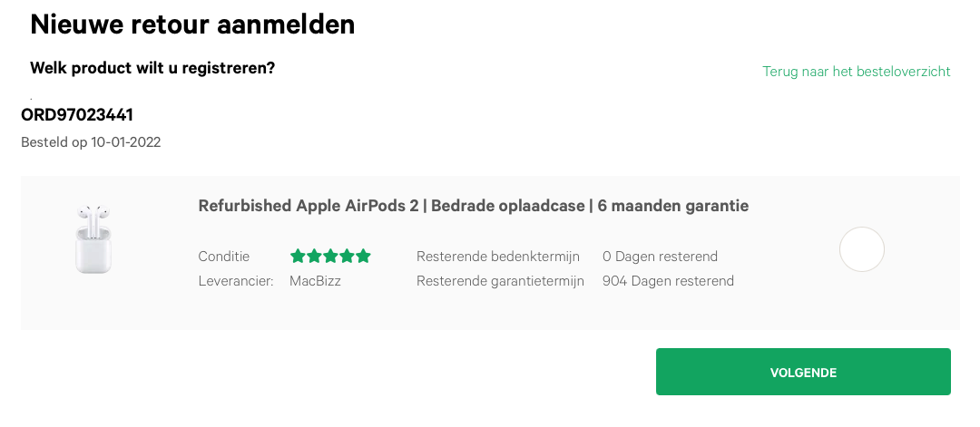This screenshot has height=427, width=980.
Task: Open Terug naar het besteloverzicht link
Action: [857, 71]
